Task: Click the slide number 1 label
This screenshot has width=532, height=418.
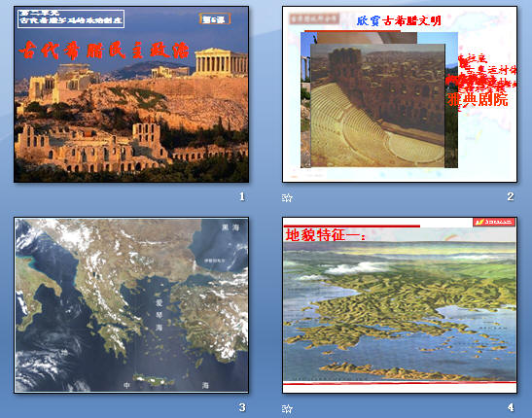Action: (242, 196)
